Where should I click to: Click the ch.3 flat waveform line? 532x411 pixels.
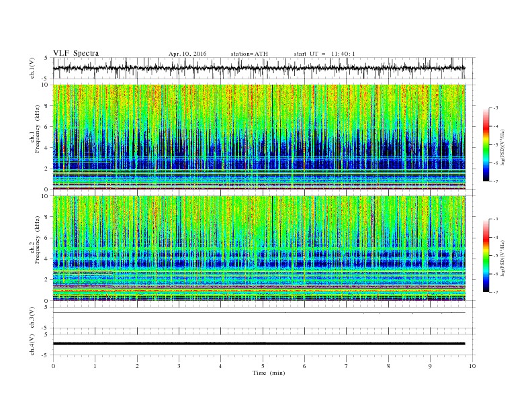click(259, 313)
